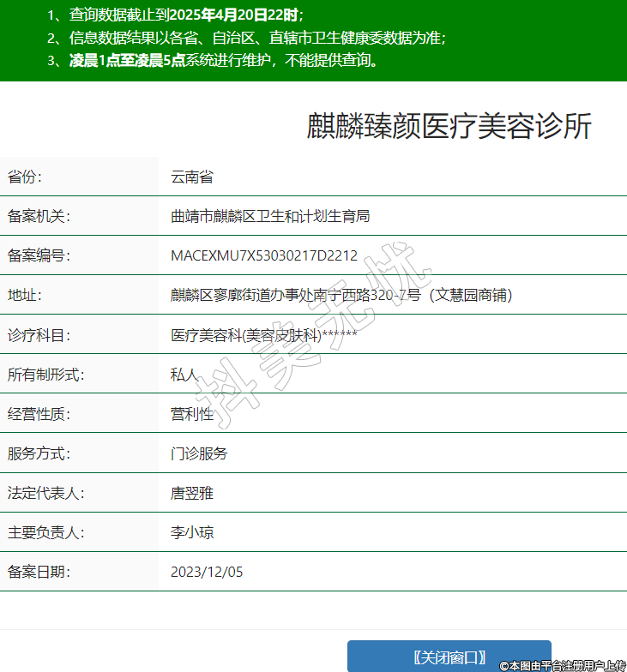Select the 省份 value 云南省
The width and height of the screenshot is (627, 672).
click(x=192, y=177)
